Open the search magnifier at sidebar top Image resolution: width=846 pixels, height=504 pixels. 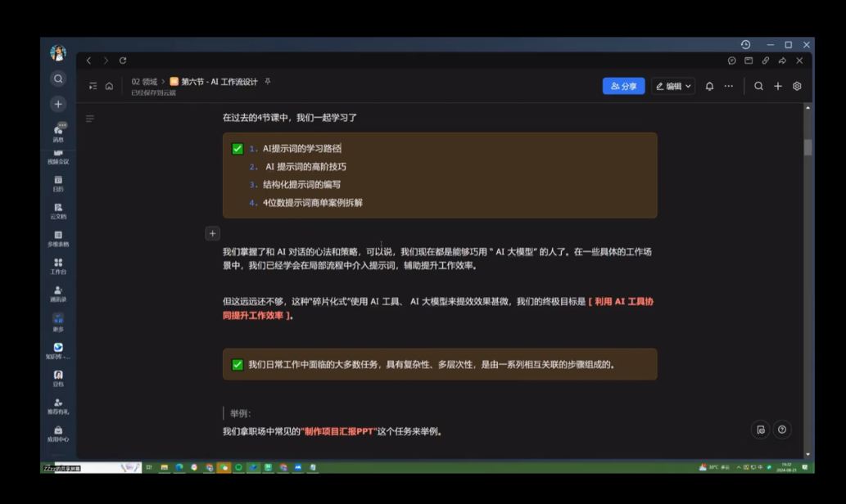tap(57, 79)
